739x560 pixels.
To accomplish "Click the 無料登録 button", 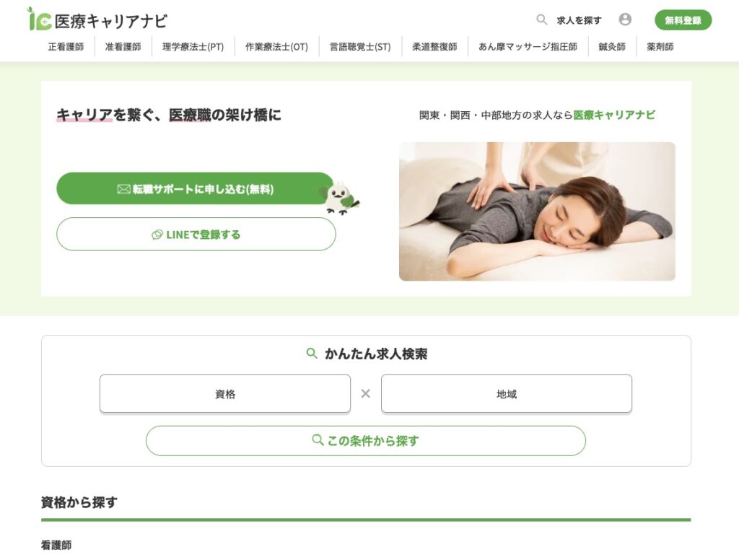I will 683,19.
